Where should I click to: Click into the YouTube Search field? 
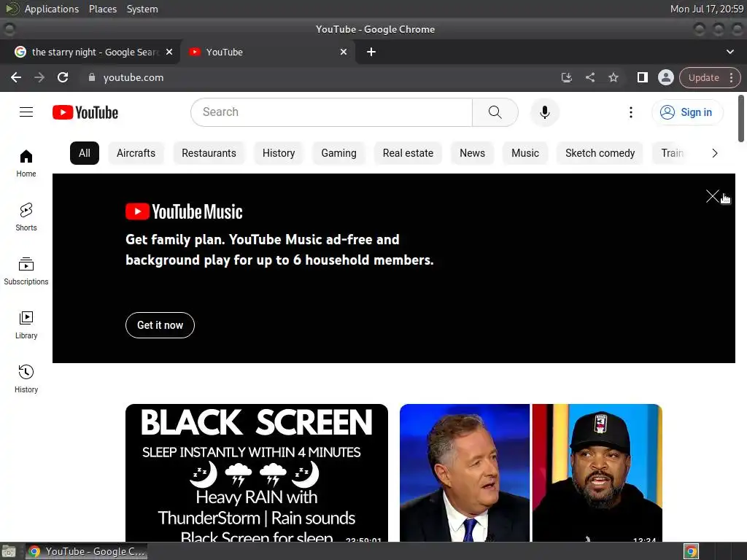(331, 112)
